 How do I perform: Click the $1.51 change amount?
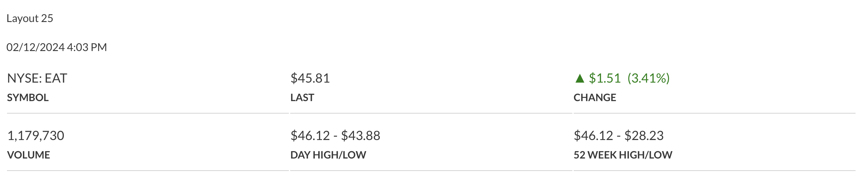coord(605,78)
